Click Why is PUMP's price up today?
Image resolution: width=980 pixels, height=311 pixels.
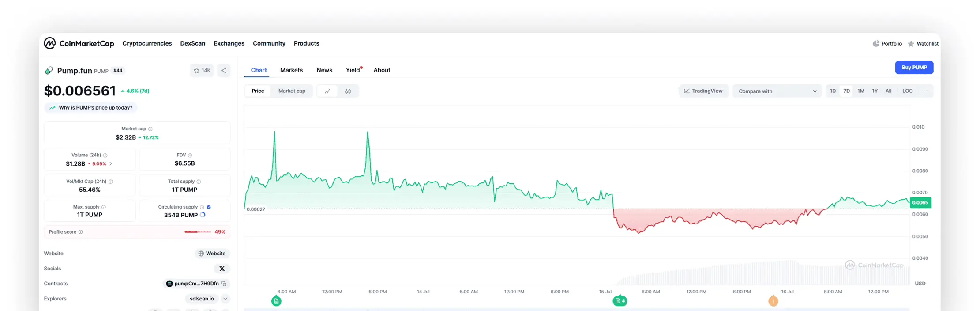click(x=91, y=108)
